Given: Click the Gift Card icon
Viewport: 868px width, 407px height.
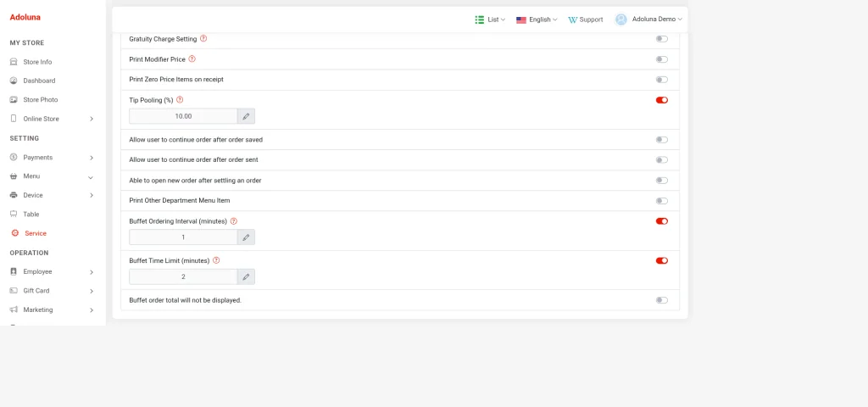Looking at the screenshot, I should (14, 291).
